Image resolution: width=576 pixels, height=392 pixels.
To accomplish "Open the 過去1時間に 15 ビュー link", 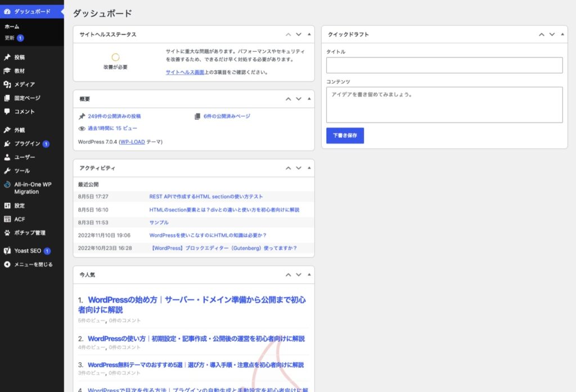I will (x=112, y=128).
